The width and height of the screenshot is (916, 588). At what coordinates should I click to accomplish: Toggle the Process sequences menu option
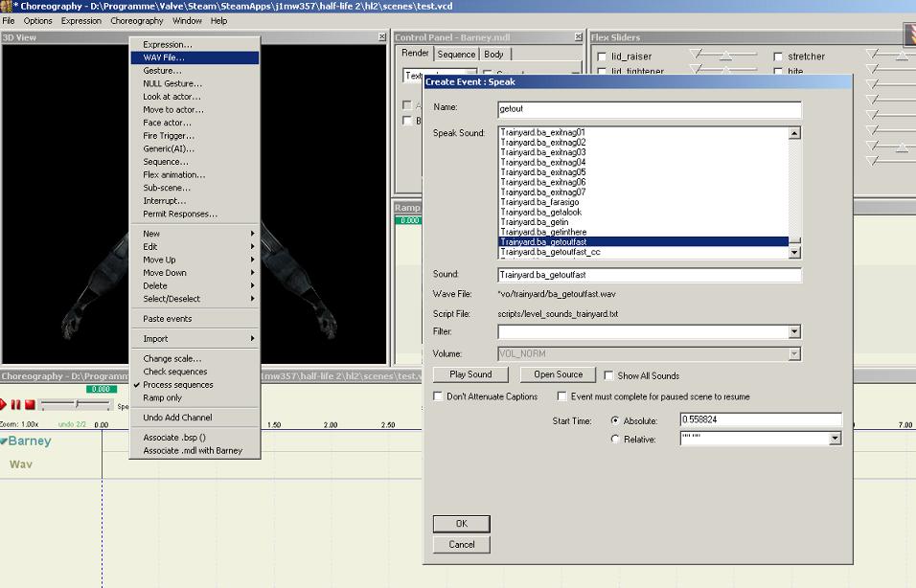[x=195, y=385]
